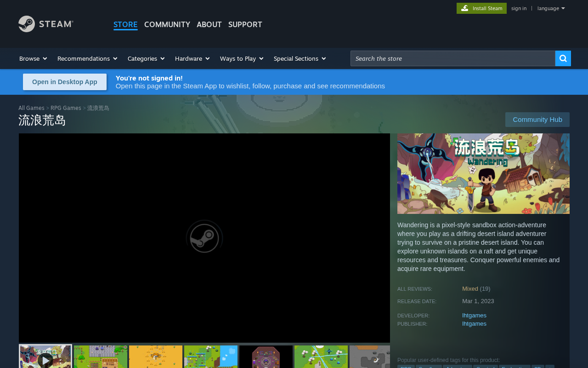Play the trailer thumbnail with play icon

pyautogui.click(x=45, y=356)
